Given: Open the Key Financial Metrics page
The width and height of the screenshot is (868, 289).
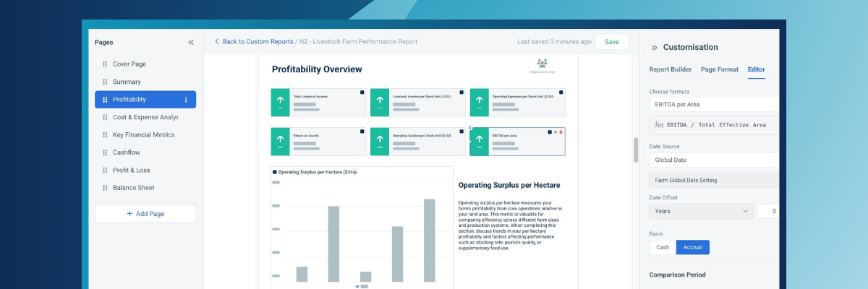Looking at the screenshot, I should point(145,134).
